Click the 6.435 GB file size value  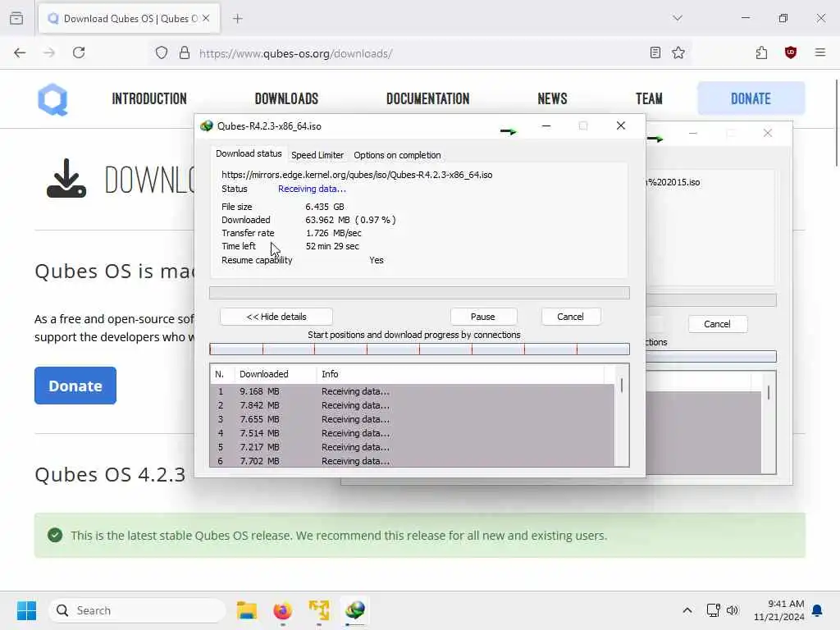click(325, 207)
